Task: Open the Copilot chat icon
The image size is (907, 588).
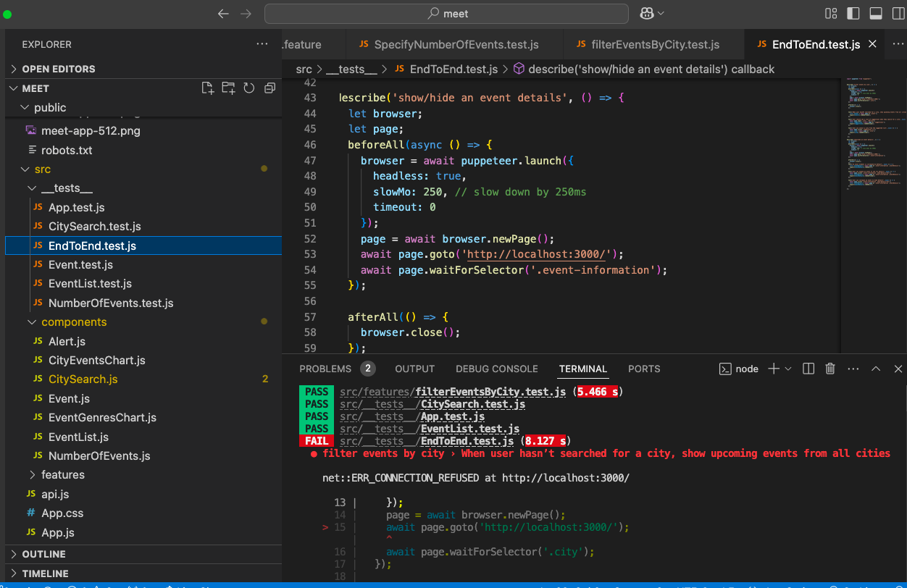Action: [x=647, y=14]
